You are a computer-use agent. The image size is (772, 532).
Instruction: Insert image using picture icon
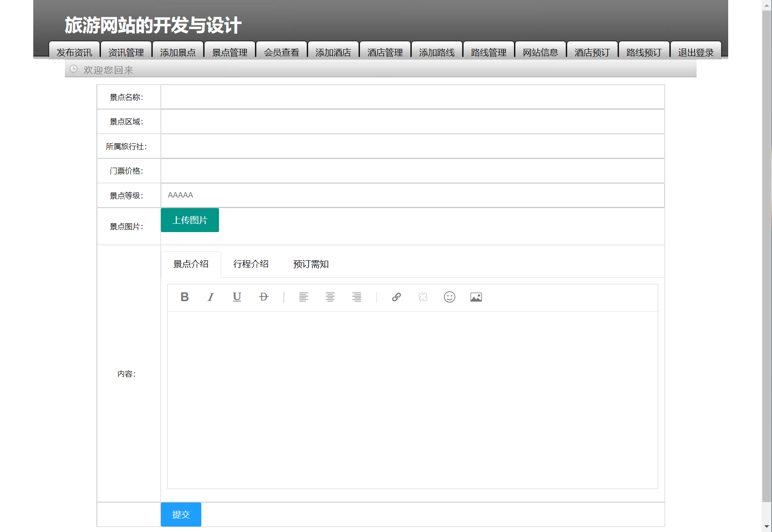[476, 297]
